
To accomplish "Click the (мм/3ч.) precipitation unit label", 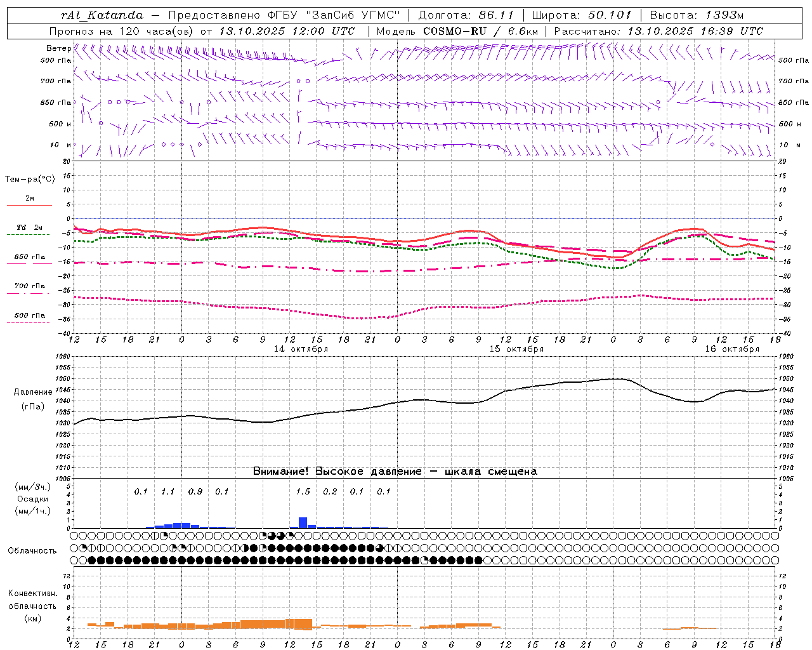I will pyautogui.click(x=33, y=487).
